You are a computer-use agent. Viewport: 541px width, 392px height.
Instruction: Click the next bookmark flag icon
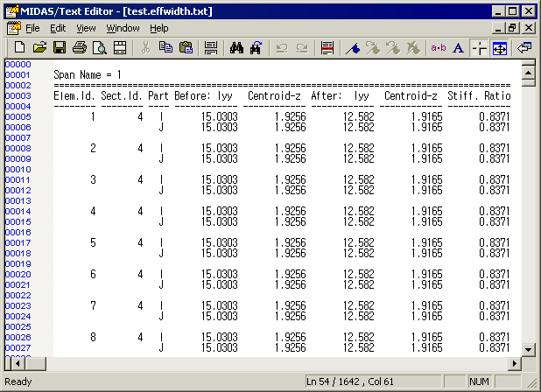pyautogui.click(x=373, y=47)
